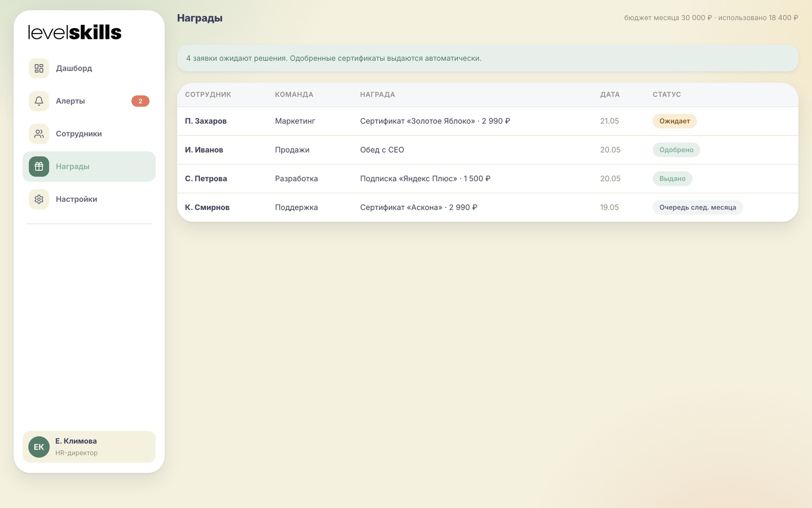Click the Ожидает status badge
Viewport: 812px width, 508px height.
674,121
